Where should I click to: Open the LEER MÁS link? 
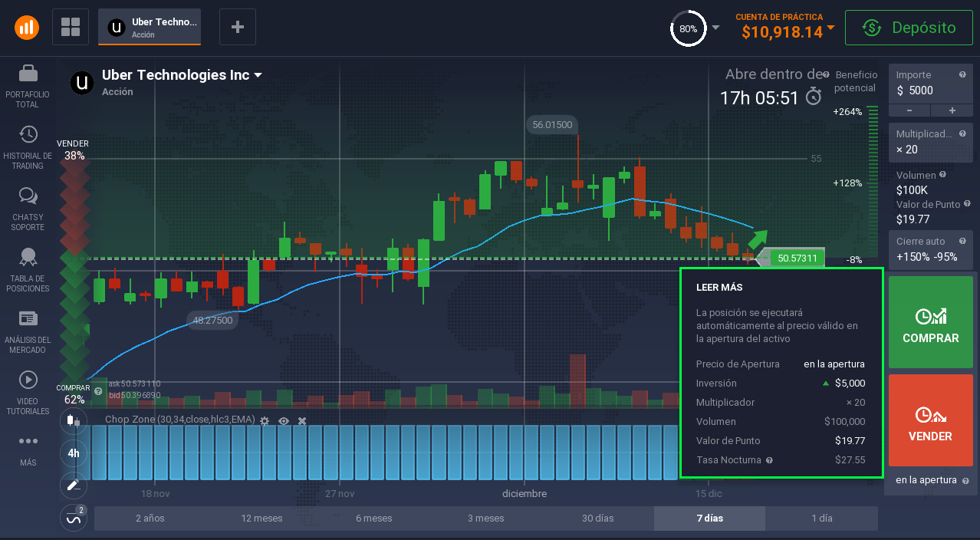click(x=719, y=288)
